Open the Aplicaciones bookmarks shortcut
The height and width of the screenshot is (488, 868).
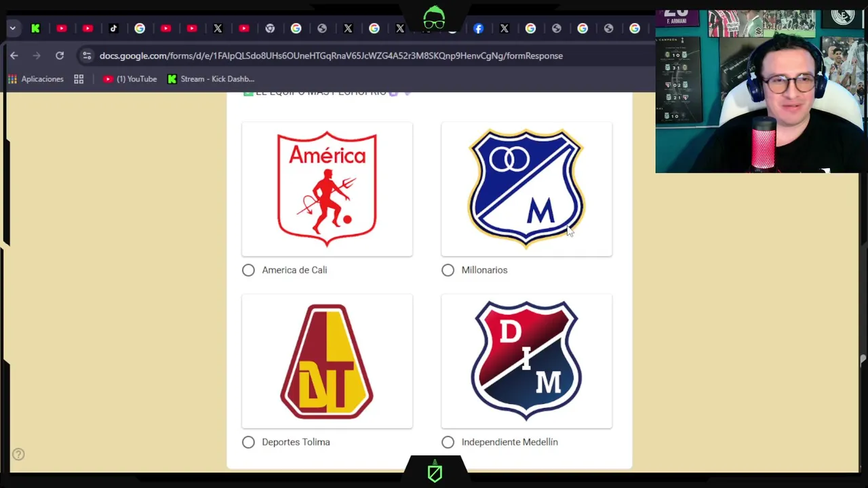pos(36,79)
